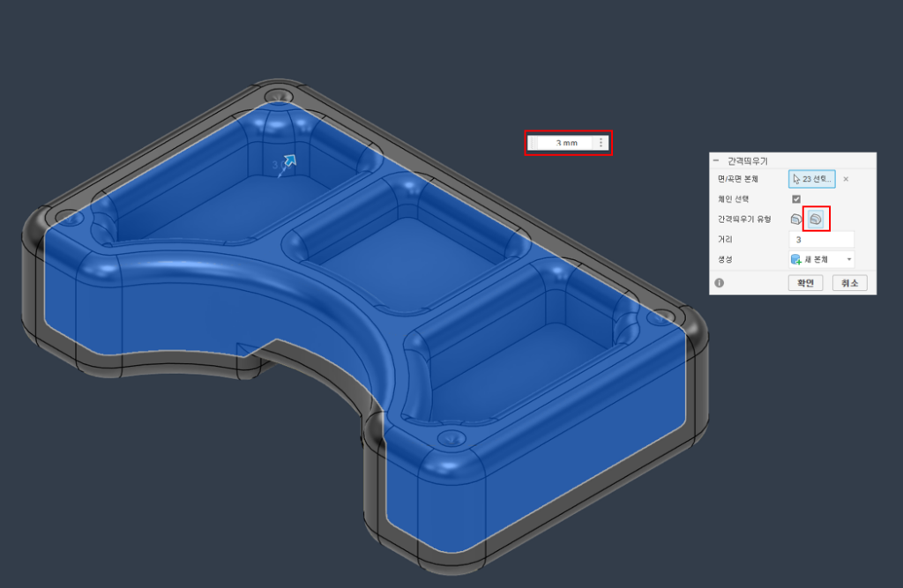Click the blue offset arrow manipulator on model
Screen dimensions: 903x588
(289, 161)
